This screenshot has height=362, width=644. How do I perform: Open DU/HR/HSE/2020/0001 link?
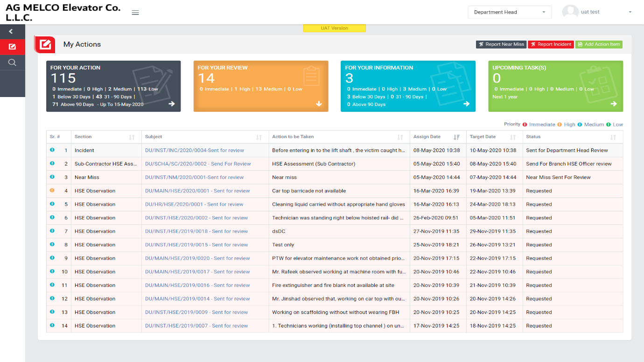point(194,204)
